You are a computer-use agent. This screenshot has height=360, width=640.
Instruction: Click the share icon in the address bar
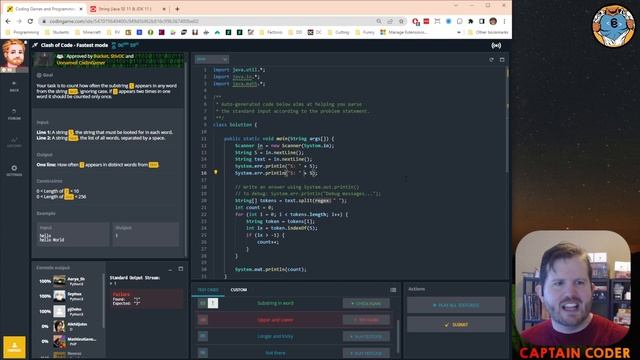point(390,21)
